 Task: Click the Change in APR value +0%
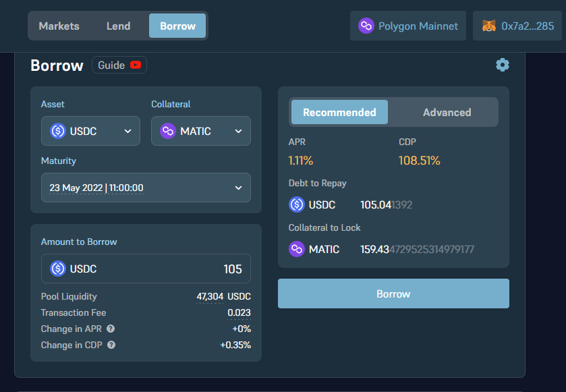pyautogui.click(x=242, y=329)
